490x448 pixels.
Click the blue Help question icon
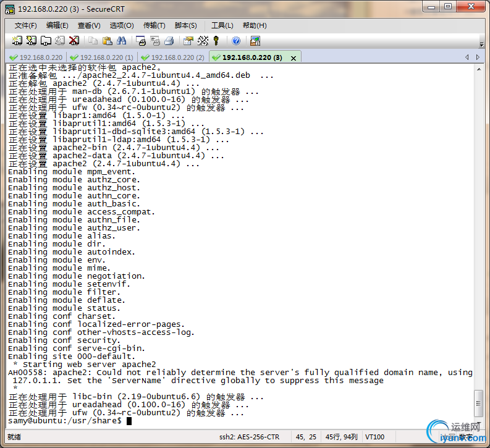click(x=236, y=41)
